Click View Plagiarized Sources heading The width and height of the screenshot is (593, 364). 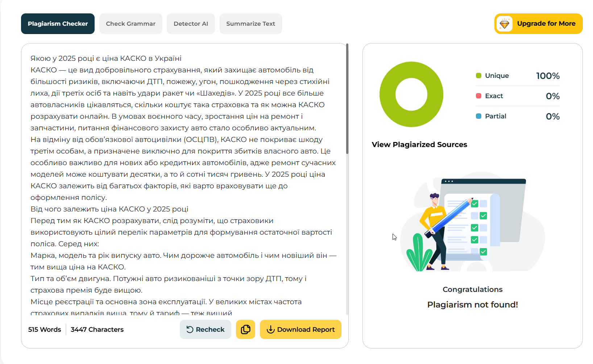click(x=419, y=145)
